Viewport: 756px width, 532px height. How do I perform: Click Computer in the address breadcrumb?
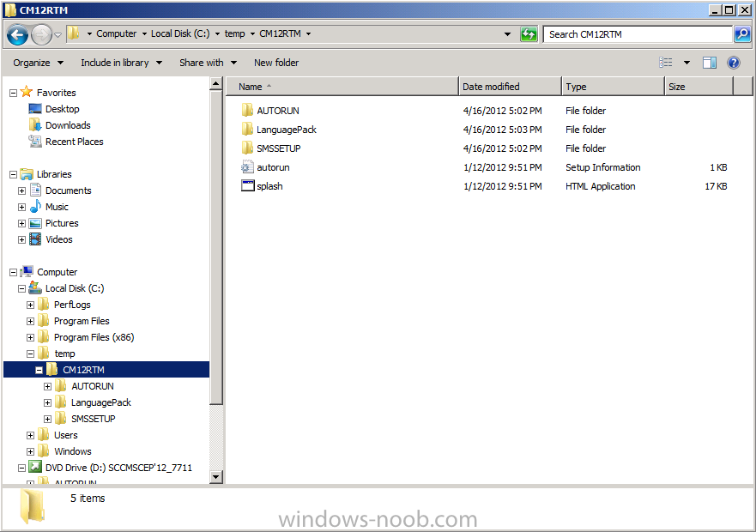pos(116,33)
